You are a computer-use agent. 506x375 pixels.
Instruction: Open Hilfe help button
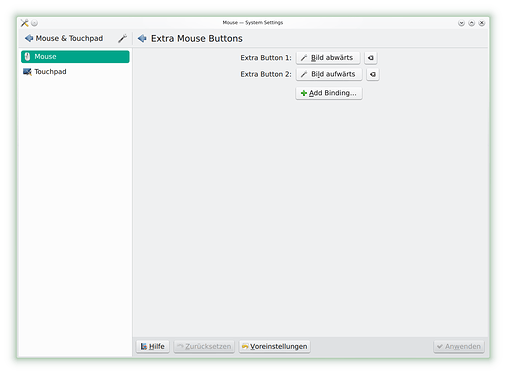click(x=153, y=346)
